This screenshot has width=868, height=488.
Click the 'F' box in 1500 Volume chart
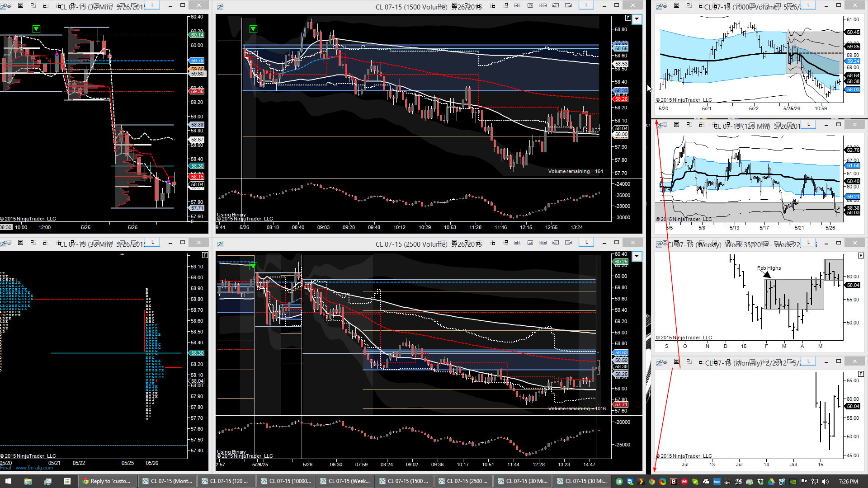tap(628, 18)
